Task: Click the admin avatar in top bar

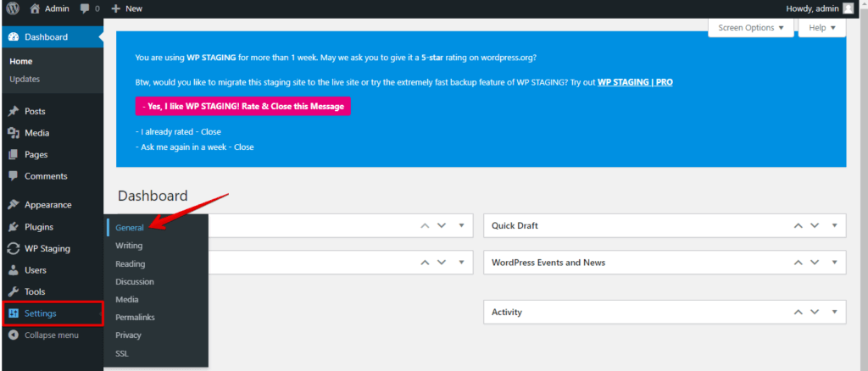Action: click(x=848, y=8)
